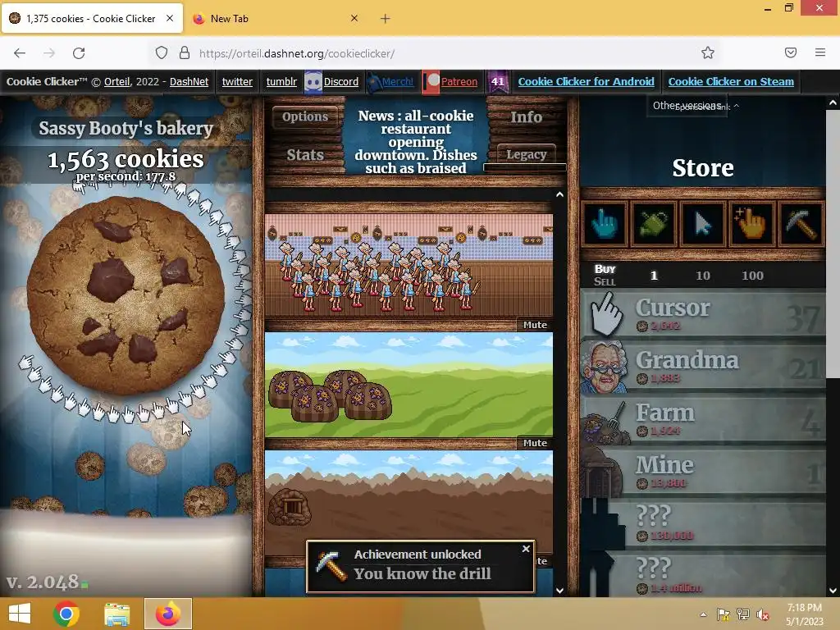840x630 pixels.
Task: Click the Firefox taskbar icon
Action: (167, 614)
